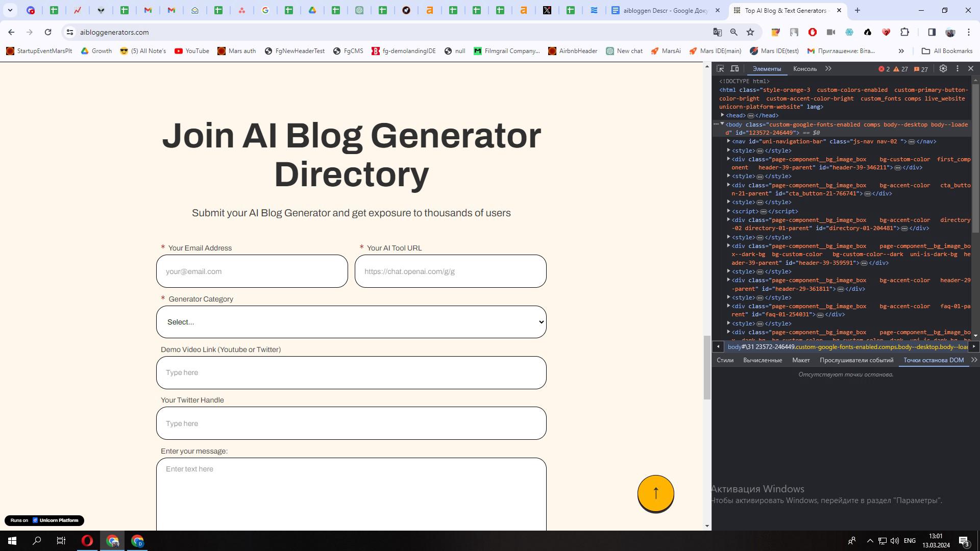Screen dimensions: 980x551
Task: Click the Google Translate icon in address bar
Action: click(717, 32)
